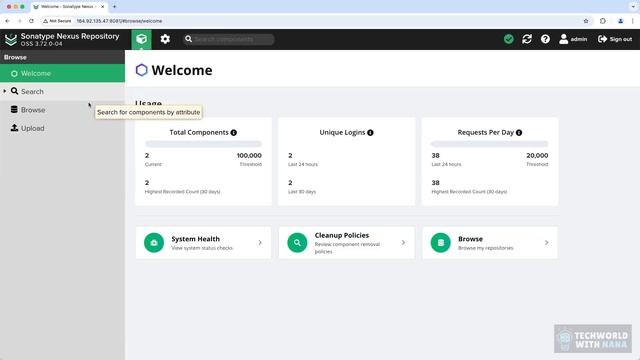Click the magnifier icon beside Search
640x360 pixels.
click(14, 91)
